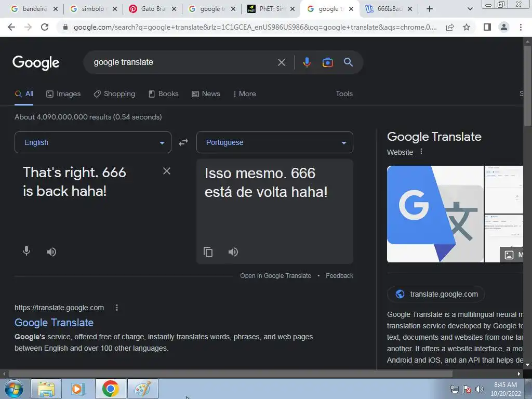Open options beside Website label
This screenshot has width=532, height=399.
tap(421, 152)
